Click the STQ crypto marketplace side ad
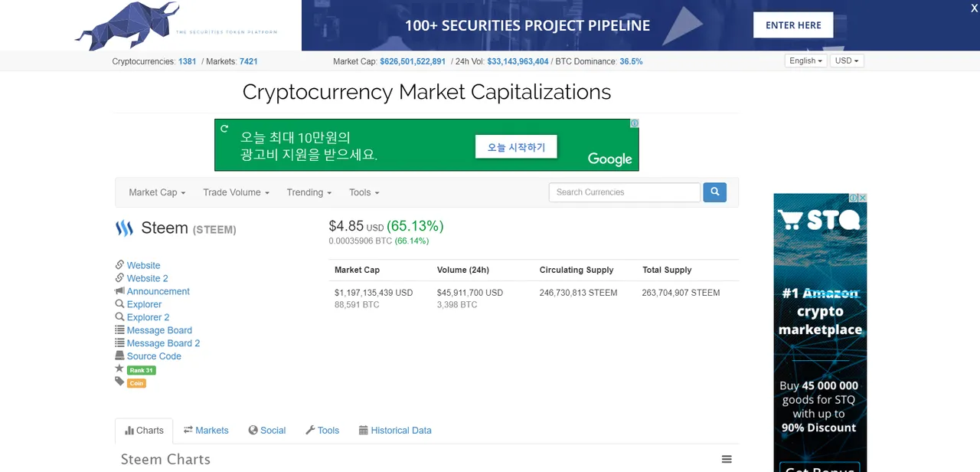This screenshot has width=980, height=472. coord(820,333)
